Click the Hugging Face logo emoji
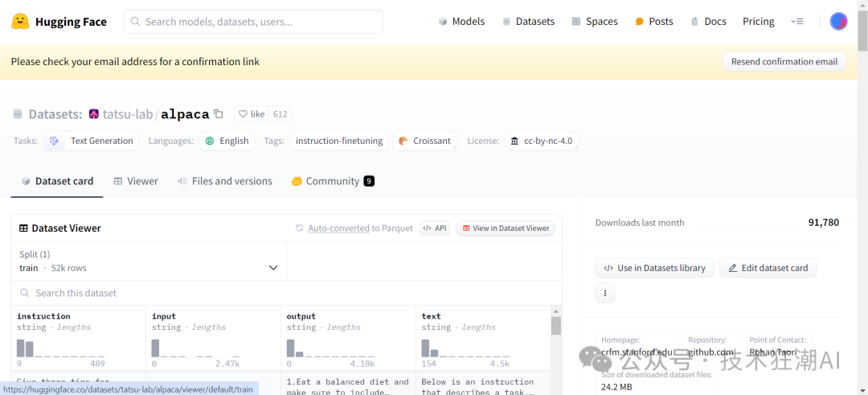Screen dimensions: 868x395 click(x=20, y=22)
